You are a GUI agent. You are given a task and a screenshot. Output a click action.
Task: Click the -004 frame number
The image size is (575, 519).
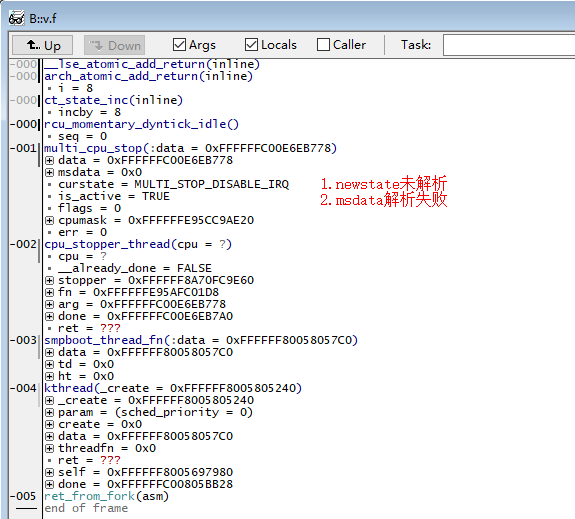click(x=23, y=388)
